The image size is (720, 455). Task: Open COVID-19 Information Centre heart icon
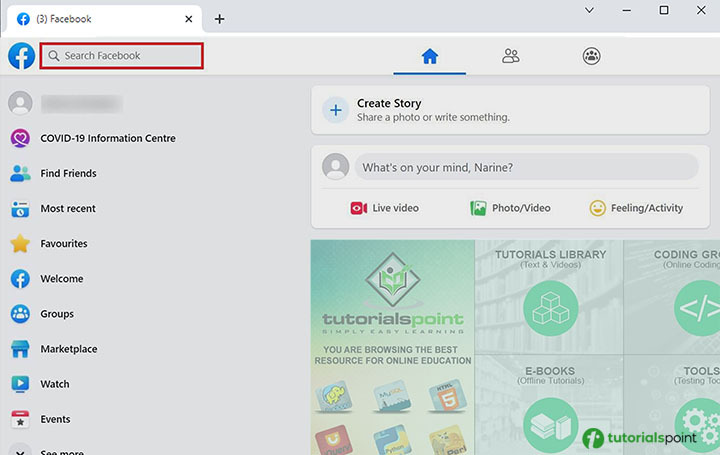[20, 138]
